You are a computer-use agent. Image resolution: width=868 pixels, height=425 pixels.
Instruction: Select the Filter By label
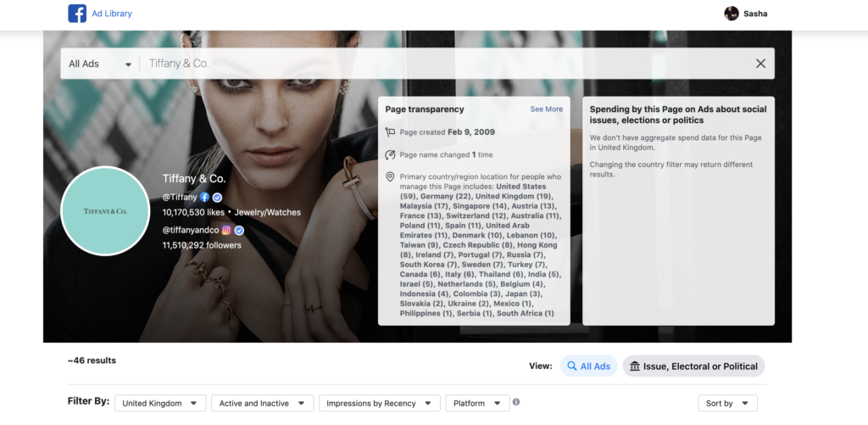click(88, 401)
